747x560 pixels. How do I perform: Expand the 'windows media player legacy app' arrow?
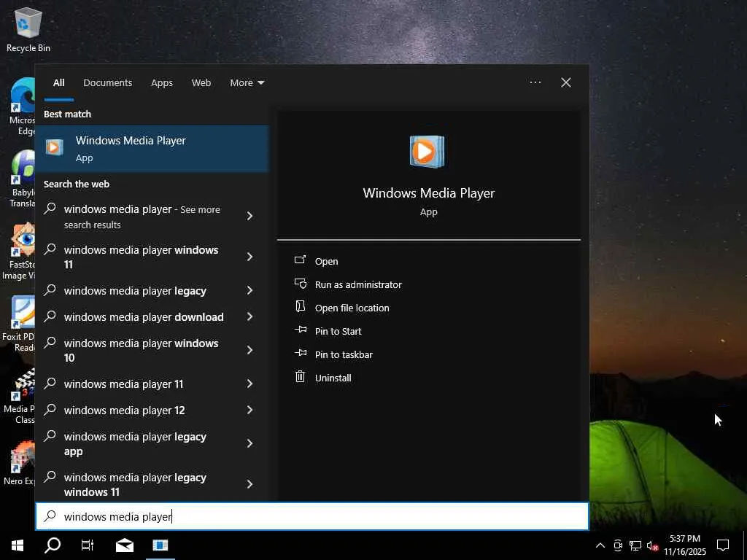249,444
